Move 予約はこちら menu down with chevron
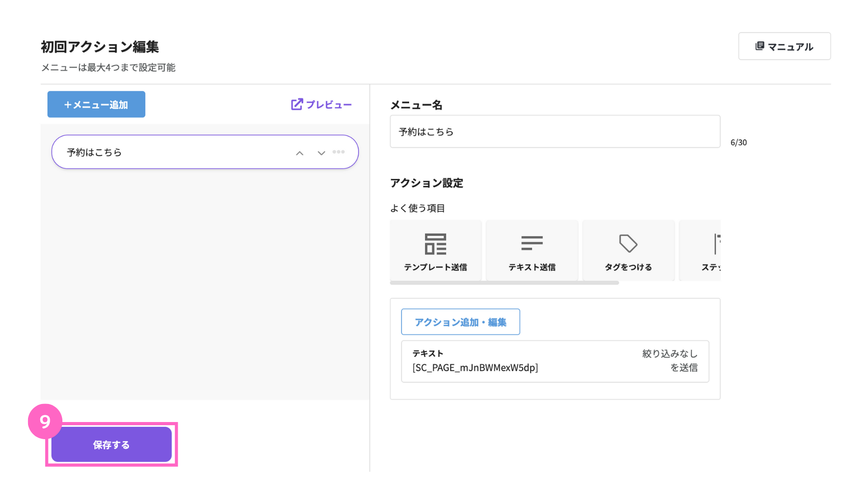The width and height of the screenshot is (868, 488). click(321, 153)
